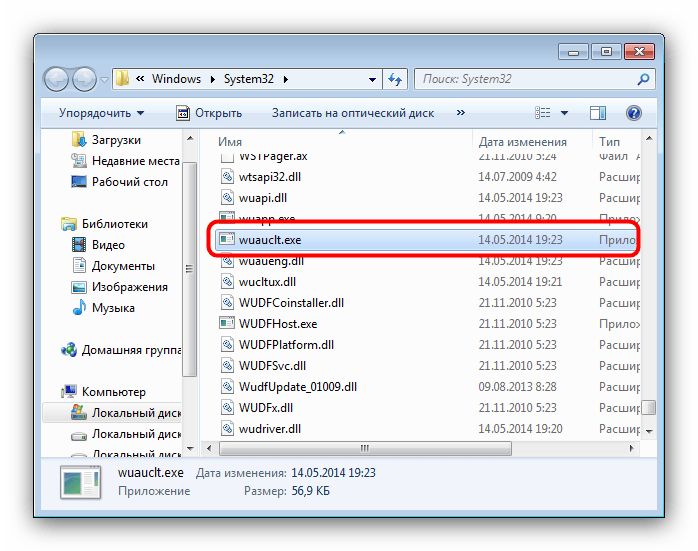Image resolution: width=698 pixels, height=551 pixels.
Task: Click the Открыть toolbar button
Action: click(x=209, y=113)
